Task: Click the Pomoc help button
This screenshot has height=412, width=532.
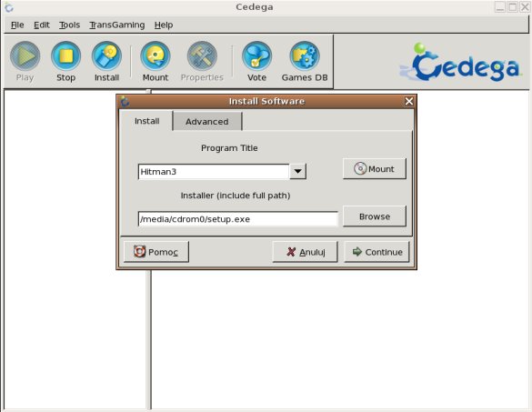Action: pyautogui.click(x=156, y=252)
